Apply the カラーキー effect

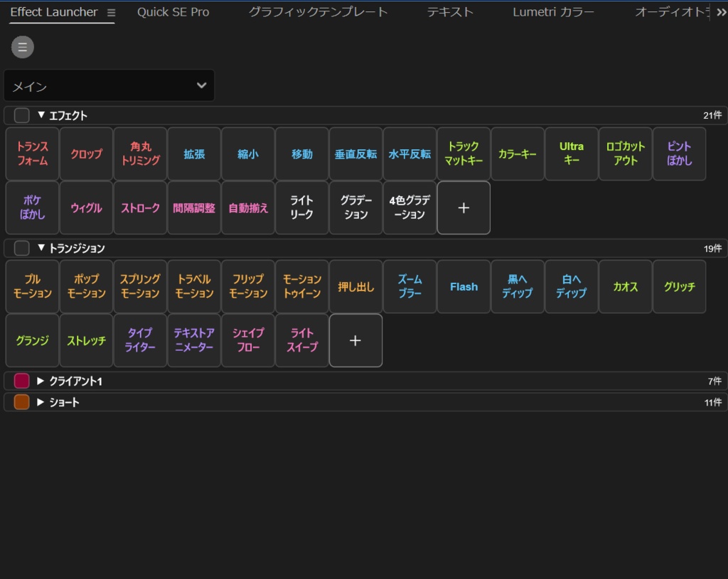coord(518,153)
